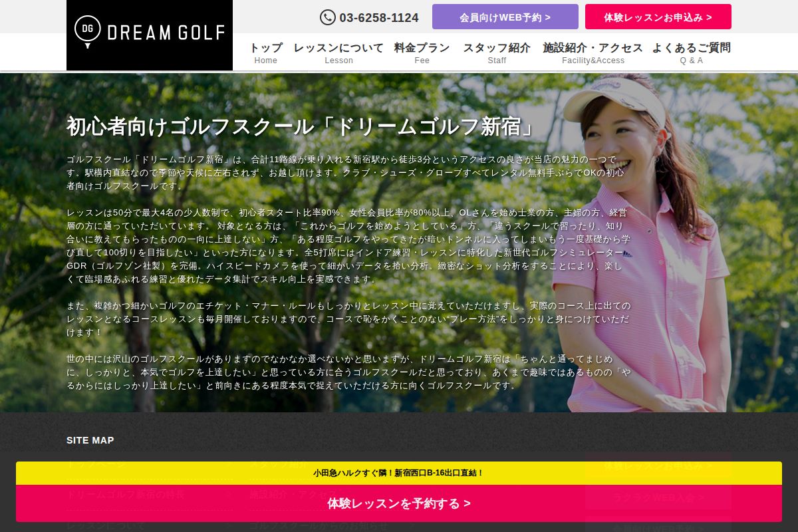Open よくあるご質問 Q&A menu item
Image resolution: width=798 pixels, height=532 pixels.
692,53
